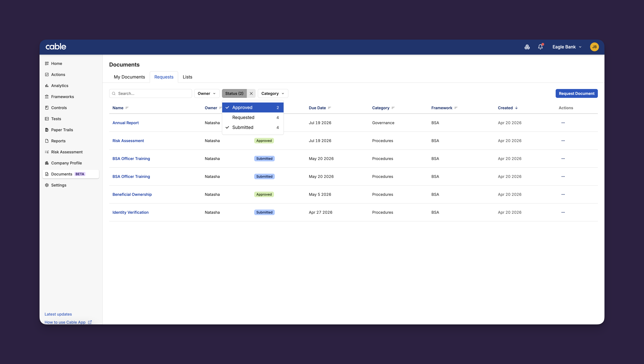Open the Beneficial Ownership document link
Screen dimensions: 644x364
[132, 194]
